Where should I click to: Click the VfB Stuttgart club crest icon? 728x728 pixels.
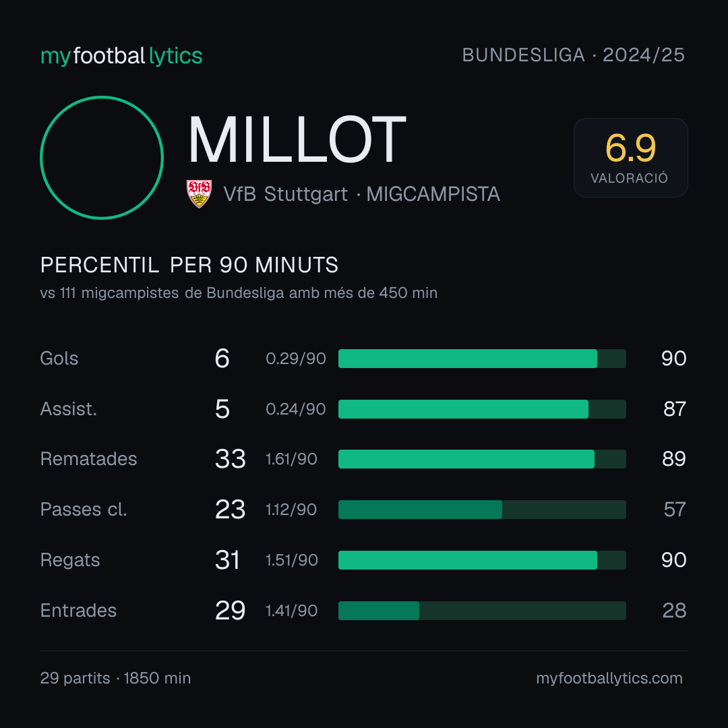(x=199, y=193)
